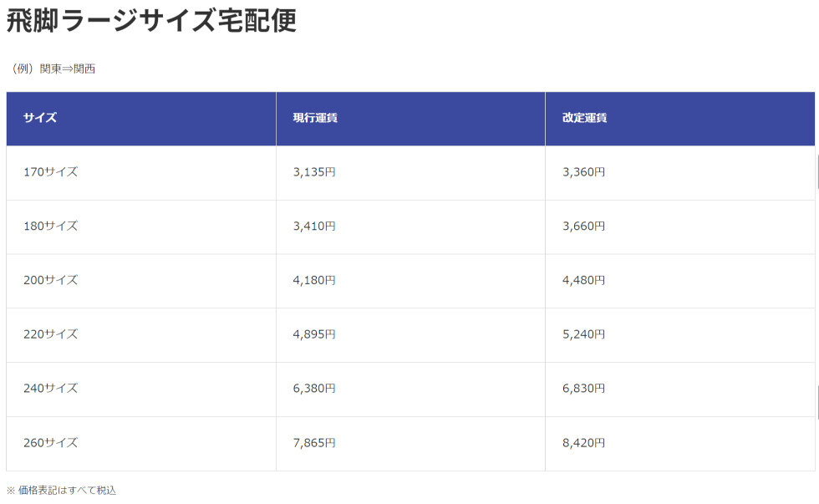The height and width of the screenshot is (504, 819).
Task: Click the 3,135円 current fare cell
Action: [314, 172]
